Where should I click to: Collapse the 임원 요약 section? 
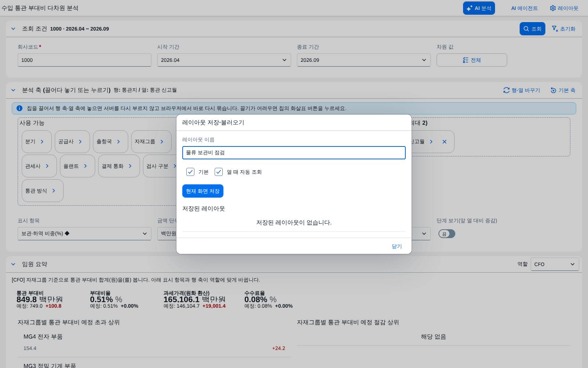tap(13, 264)
